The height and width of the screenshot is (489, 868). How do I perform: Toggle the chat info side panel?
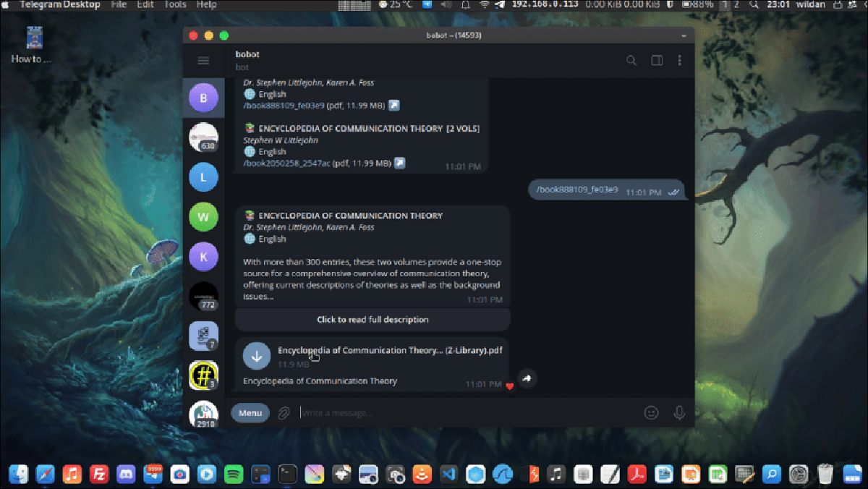pos(657,61)
